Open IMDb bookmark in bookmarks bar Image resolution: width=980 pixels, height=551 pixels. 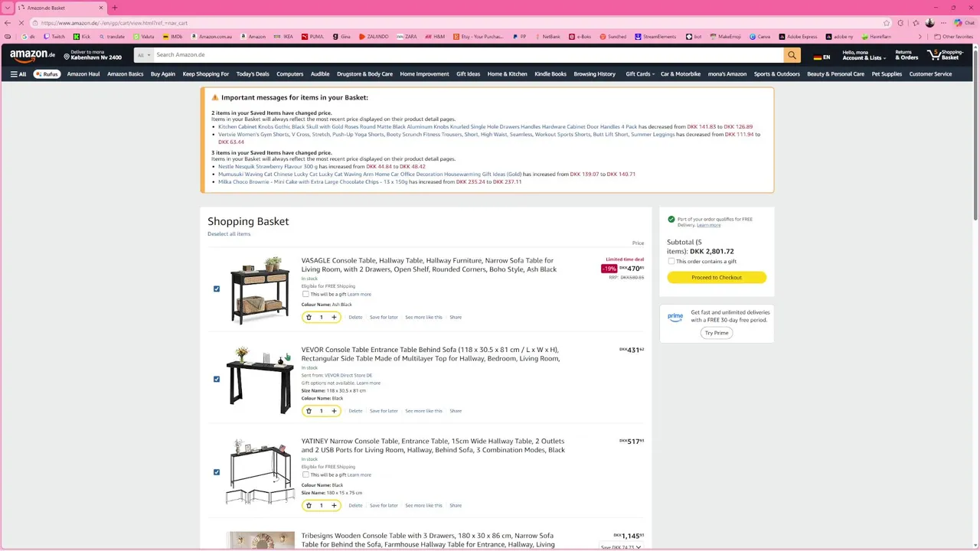[172, 37]
